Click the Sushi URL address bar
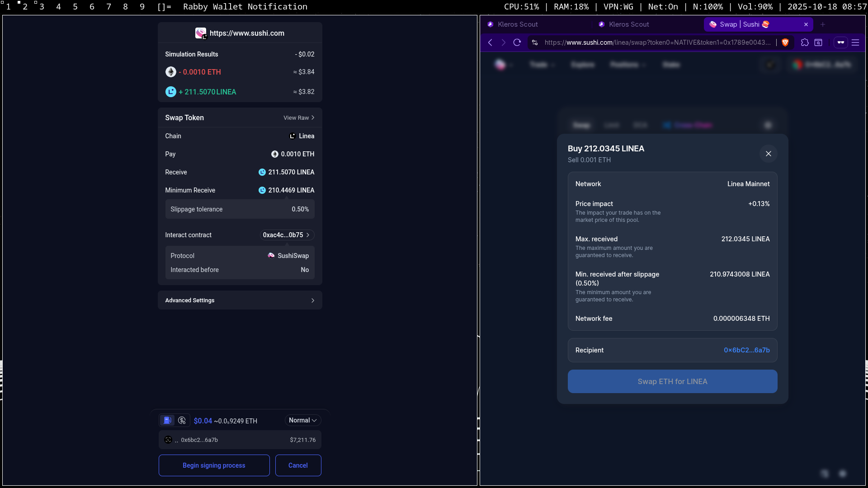 (657, 42)
